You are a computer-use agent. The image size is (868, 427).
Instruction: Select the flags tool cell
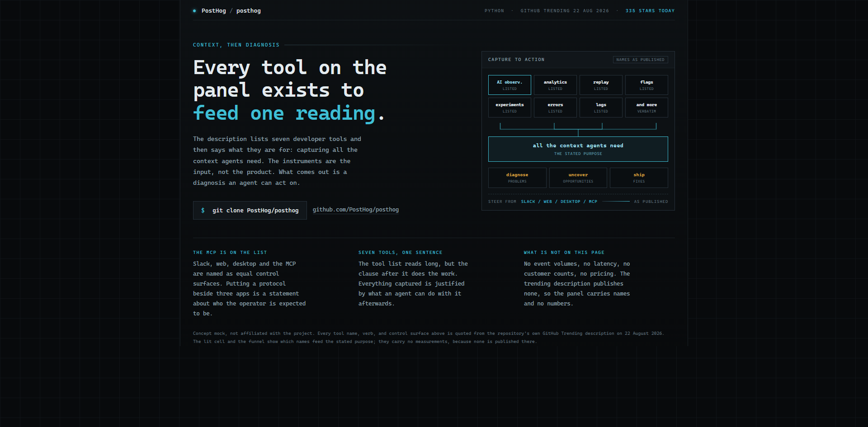(x=646, y=85)
